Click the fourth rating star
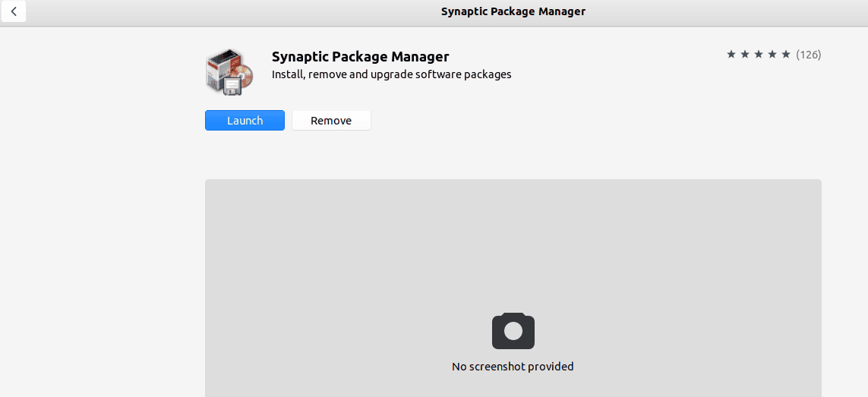This screenshot has height=397, width=868. tap(772, 55)
